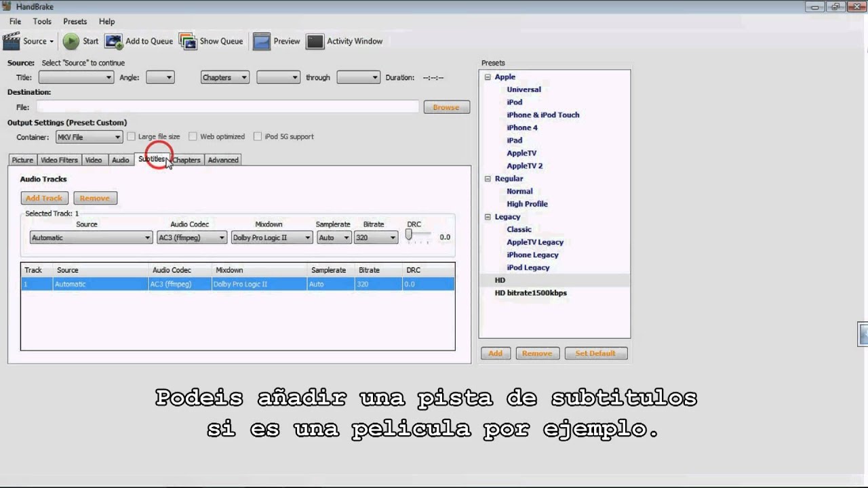
Task: Collapse the Regular presets group
Action: pos(488,179)
